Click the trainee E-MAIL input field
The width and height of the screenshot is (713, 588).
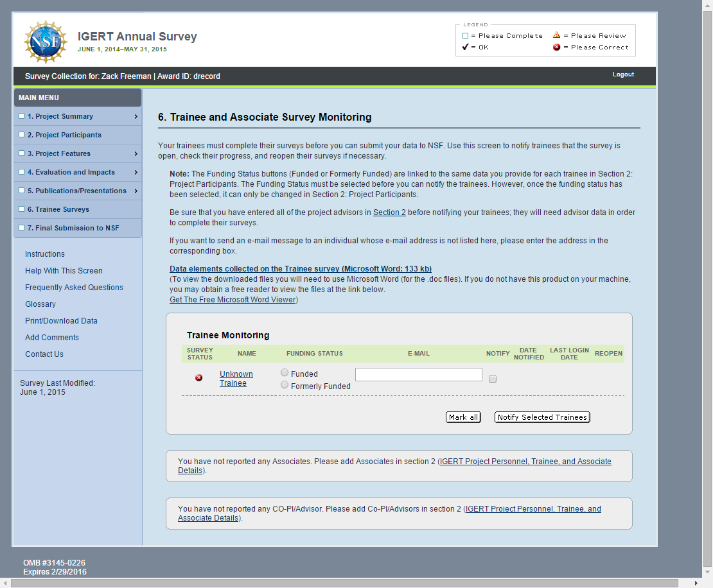[x=418, y=374]
